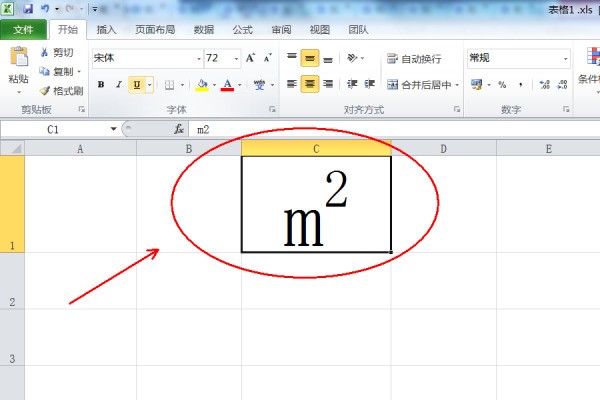This screenshot has height=400, width=600.
Task: Click the Redo arrow icon
Action: coord(69,8)
